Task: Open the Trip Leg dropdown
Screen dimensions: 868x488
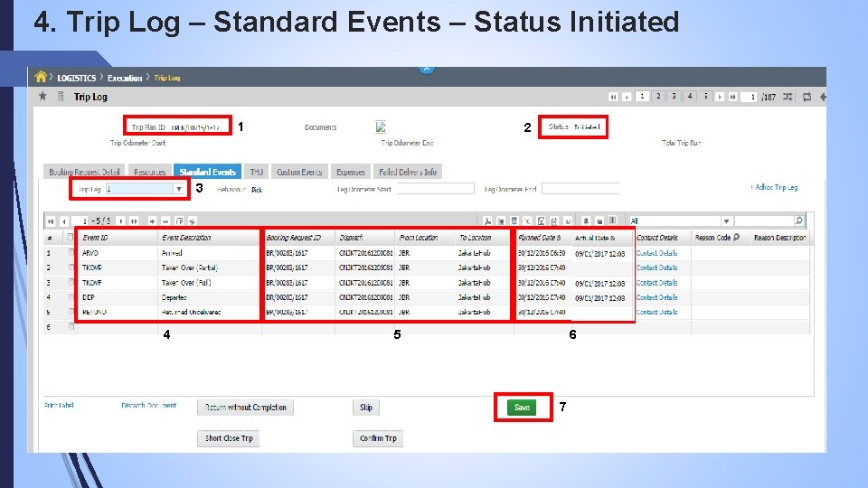Action: pos(179,189)
